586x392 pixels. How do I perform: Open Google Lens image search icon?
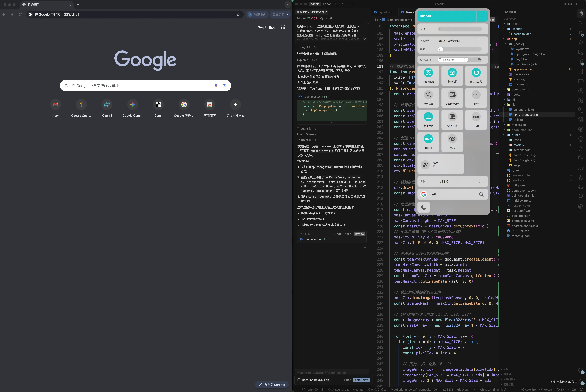click(224, 86)
